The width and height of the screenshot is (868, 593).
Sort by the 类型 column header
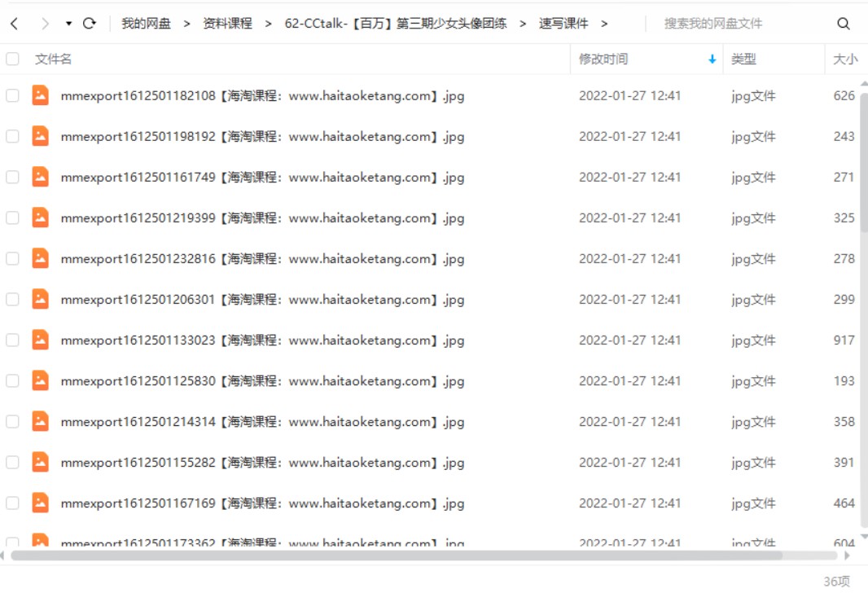tap(743, 59)
